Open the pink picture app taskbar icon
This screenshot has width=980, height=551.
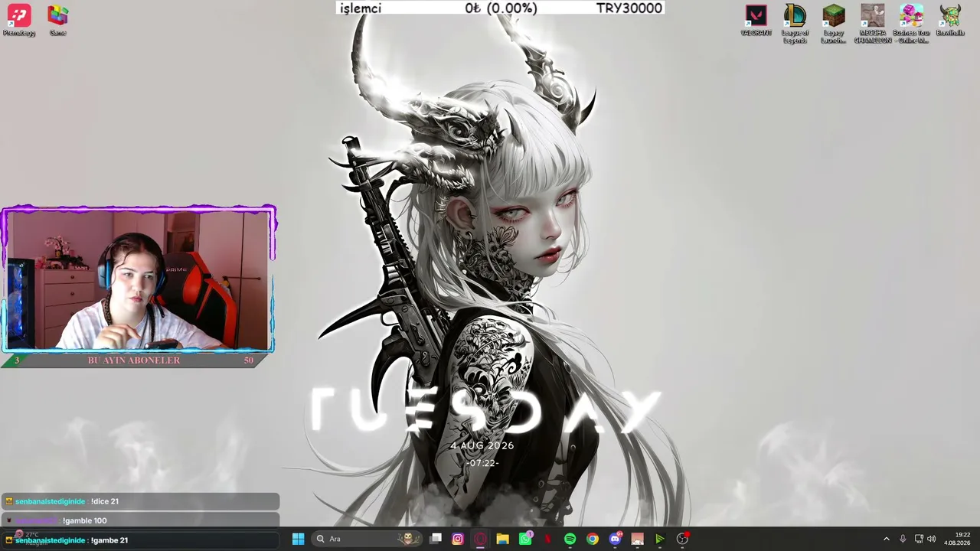[x=637, y=539]
